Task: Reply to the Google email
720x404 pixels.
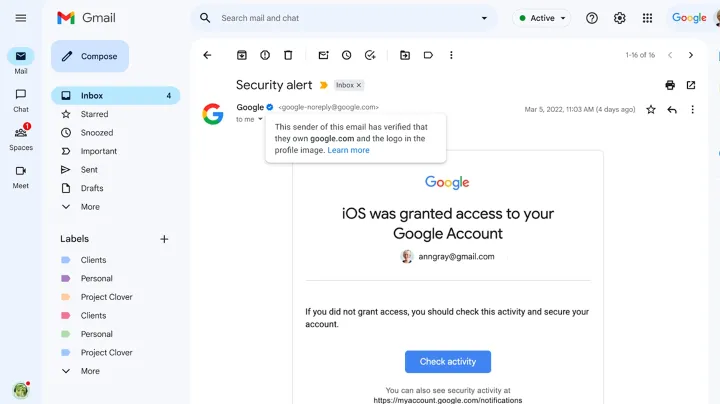Action: pyautogui.click(x=672, y=110)
